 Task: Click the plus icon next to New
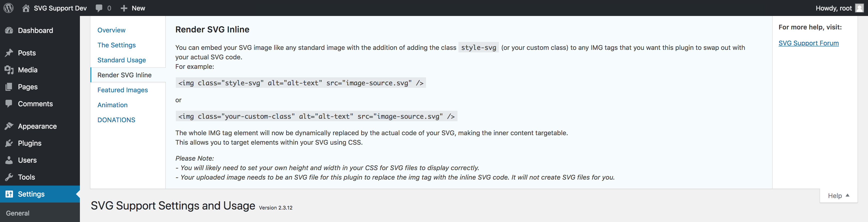click(124, 8)
